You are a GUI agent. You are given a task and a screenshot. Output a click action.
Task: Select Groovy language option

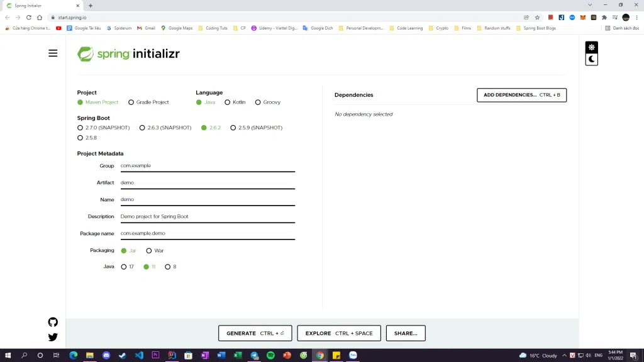[268, 102]
